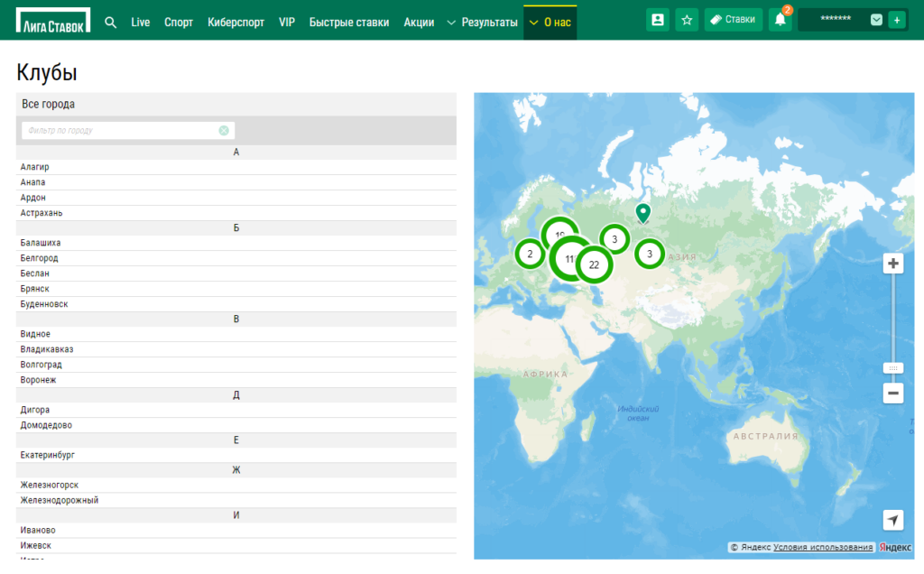Select city Екатеринбург
The height and width of the screenshot is (574, 924).
(236, 456)
